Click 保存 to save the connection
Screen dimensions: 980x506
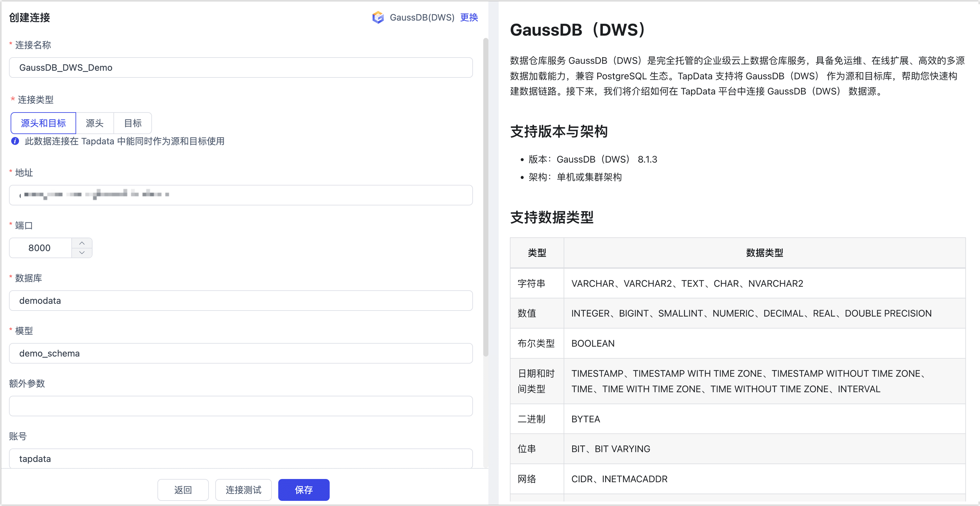(303, 490)
